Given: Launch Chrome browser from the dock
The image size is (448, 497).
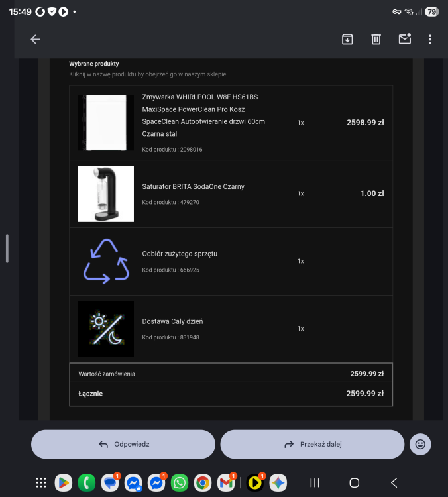Looking at the screenshot, I should (x=203, y=482).
